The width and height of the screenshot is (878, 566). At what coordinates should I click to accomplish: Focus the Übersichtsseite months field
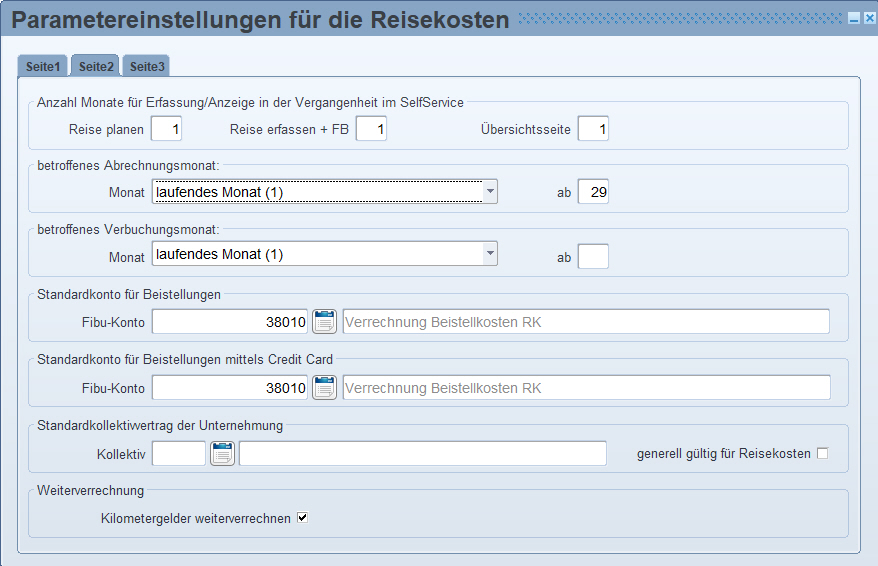pyautogui.click(x=593, y=129)
